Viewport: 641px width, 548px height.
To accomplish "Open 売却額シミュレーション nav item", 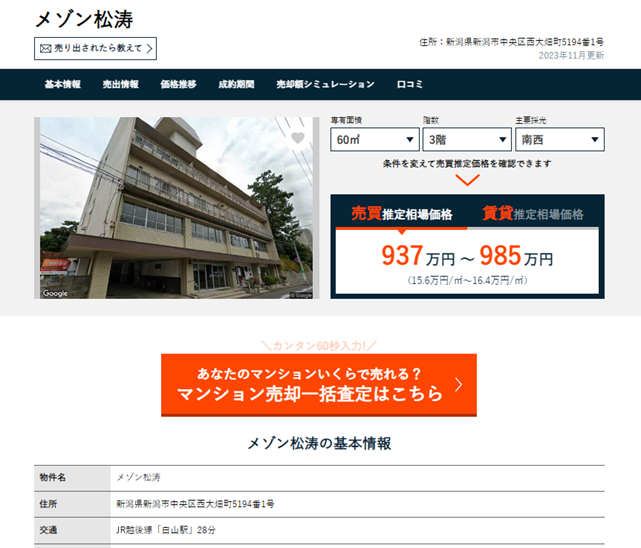I will point(325,84).
